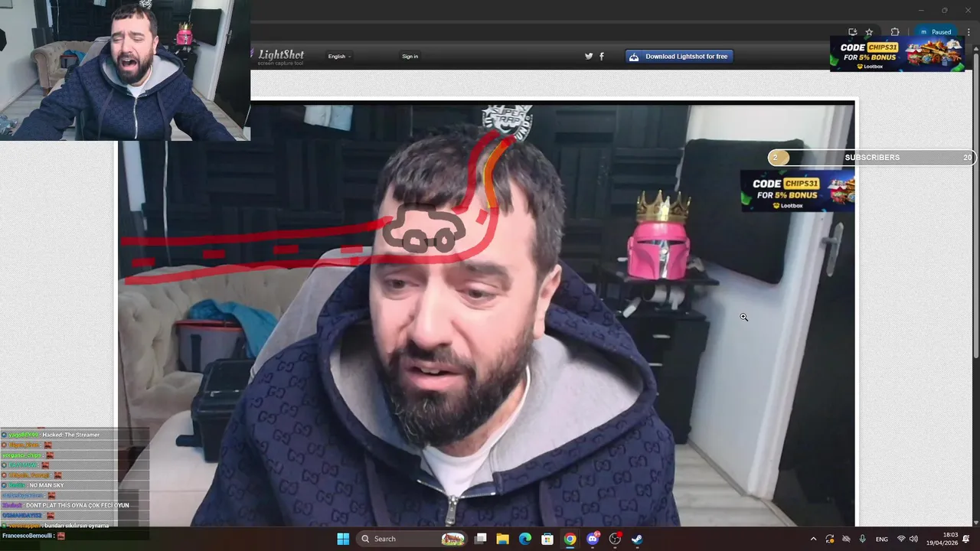Viewport: 980px width, 551px height.
Task: Click the 'DONT PLAT THIS OYNA' chat message
Action: [x=77, y=505]
